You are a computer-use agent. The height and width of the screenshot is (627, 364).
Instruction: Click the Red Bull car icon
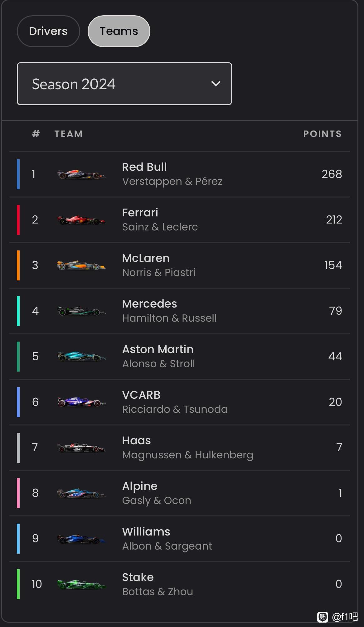(x=82, y=174)
